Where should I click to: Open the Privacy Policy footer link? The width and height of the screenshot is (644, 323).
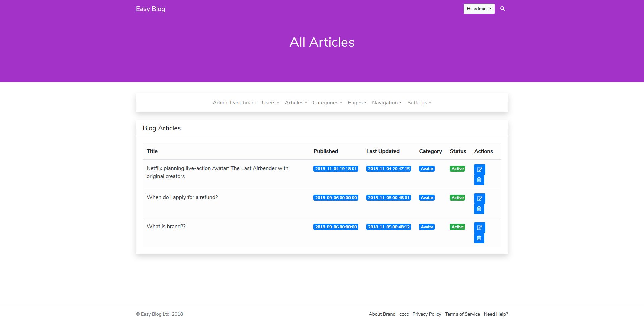coord(427,314)
